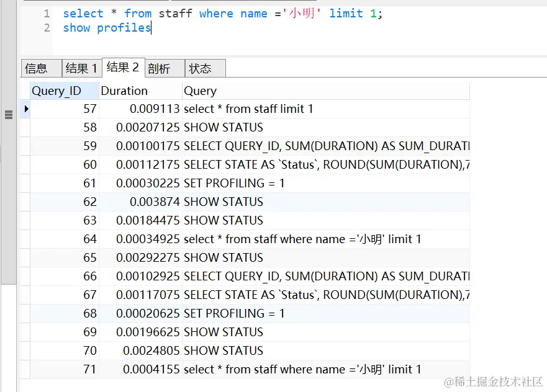The image size is (547, 392).
Task: Click the Query column header
Action: tap(326, 91)
